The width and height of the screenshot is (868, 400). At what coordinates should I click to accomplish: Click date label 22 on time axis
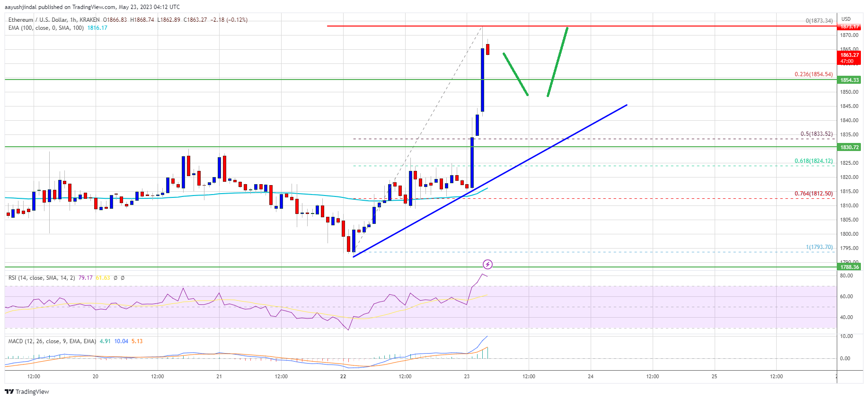tap(343, 377)
